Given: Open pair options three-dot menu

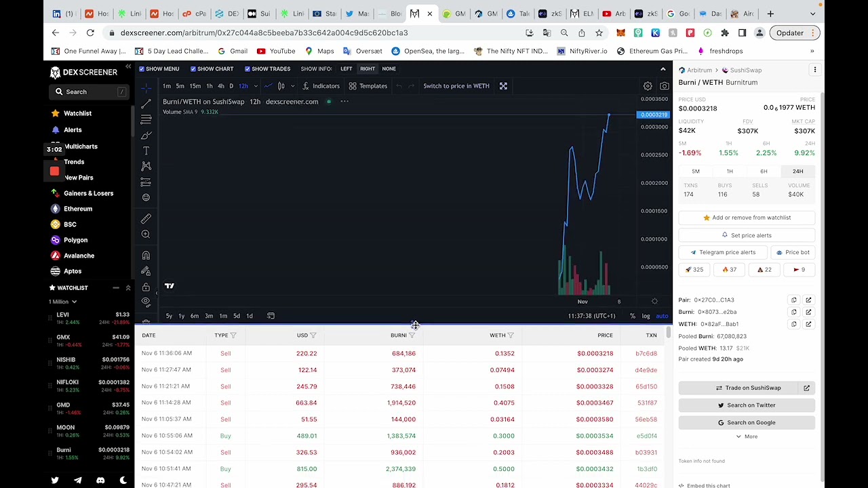Looking at the screenshot, I should click(815, 70).
